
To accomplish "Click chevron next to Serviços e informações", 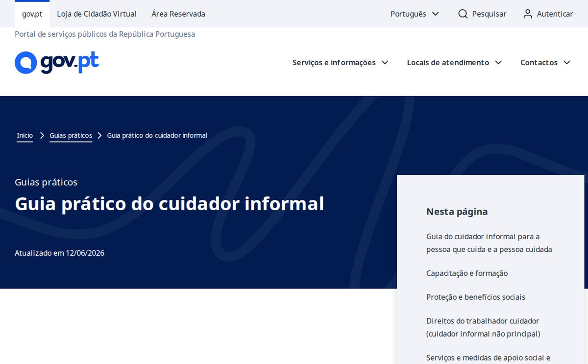I will [385, 63].
